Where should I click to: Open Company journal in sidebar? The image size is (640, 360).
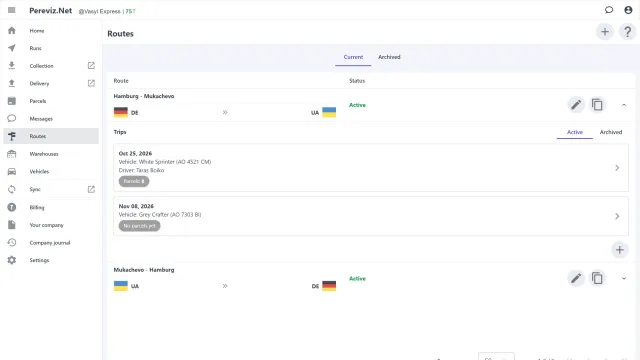coord(50,242)
